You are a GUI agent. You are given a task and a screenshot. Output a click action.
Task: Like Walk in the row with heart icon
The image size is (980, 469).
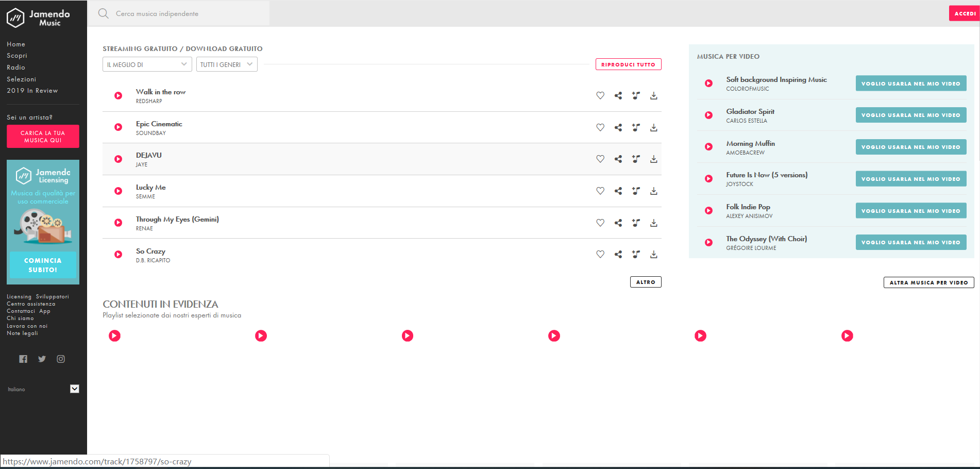coord(600,95)
